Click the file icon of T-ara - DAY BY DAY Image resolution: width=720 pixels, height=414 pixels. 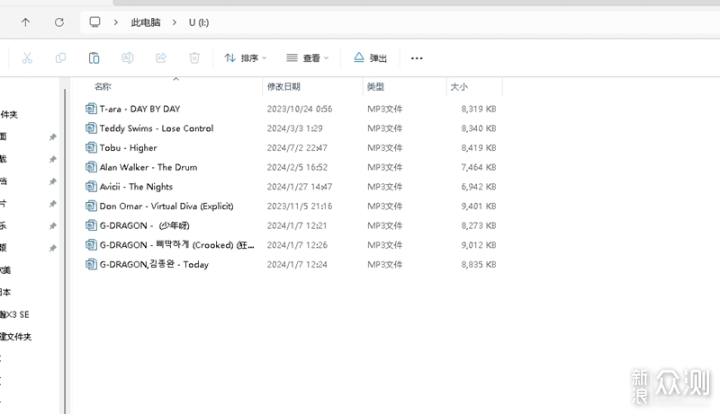tap(91, 109)
